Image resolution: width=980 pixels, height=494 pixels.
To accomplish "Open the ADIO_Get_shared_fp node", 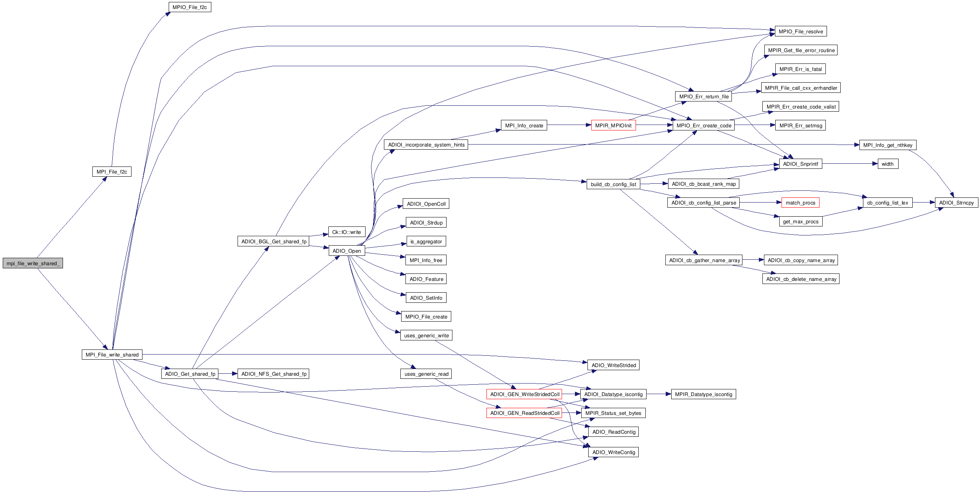I will [x=190, y=374].
